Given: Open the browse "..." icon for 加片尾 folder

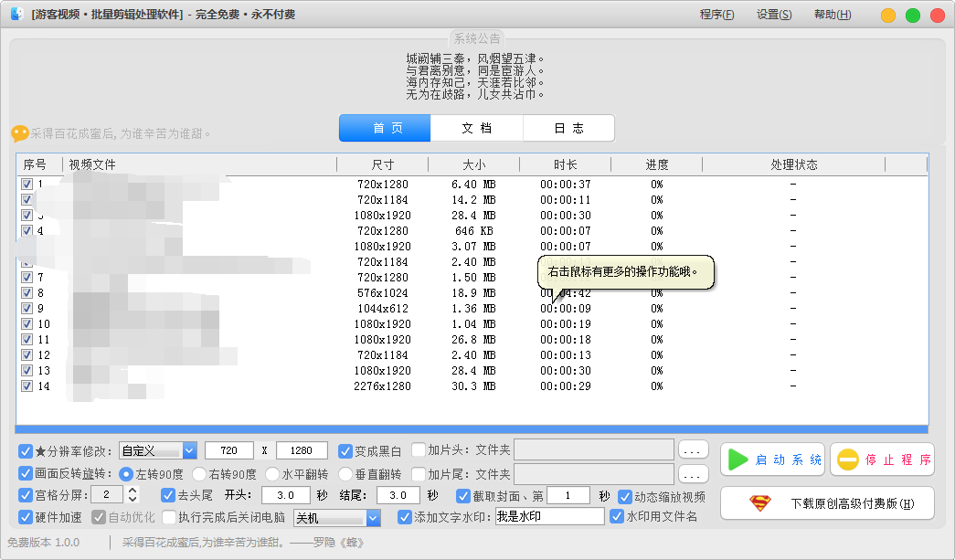Looking at the screenshot, I should tap(692, 474).
